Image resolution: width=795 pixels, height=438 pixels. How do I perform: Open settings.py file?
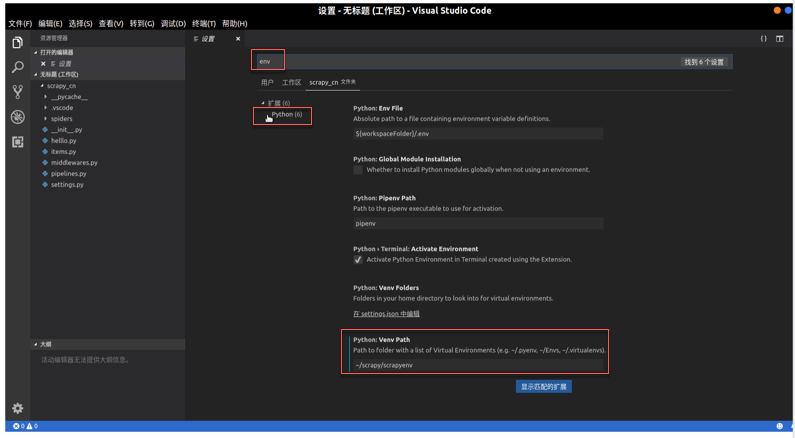pos(67,185)
